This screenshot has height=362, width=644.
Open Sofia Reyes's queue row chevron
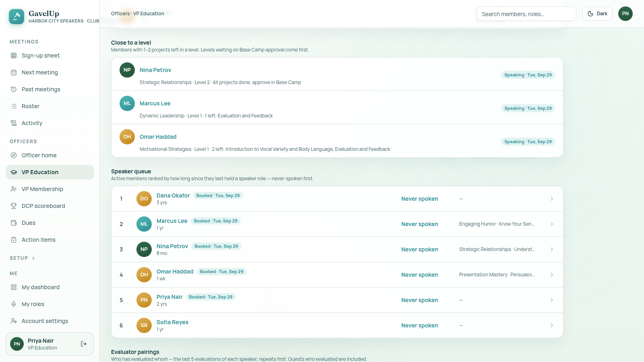point(552,325)
